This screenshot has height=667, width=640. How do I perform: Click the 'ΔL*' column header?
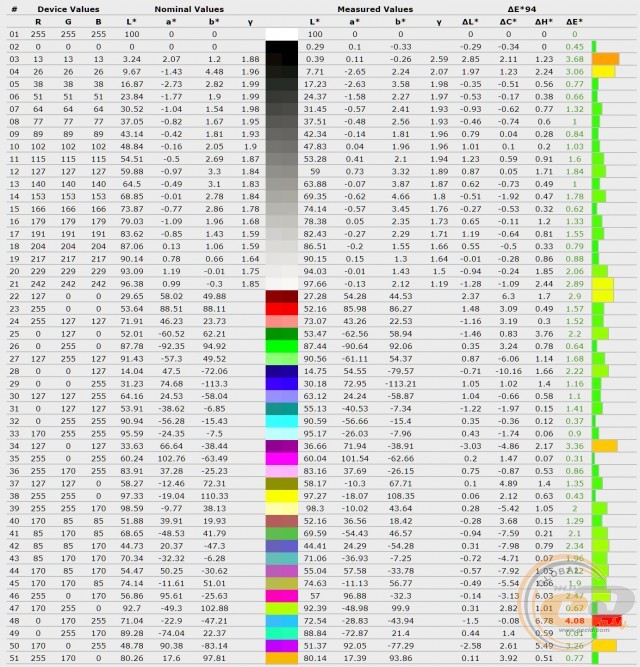pyautogui.click(x=470, y=22)
